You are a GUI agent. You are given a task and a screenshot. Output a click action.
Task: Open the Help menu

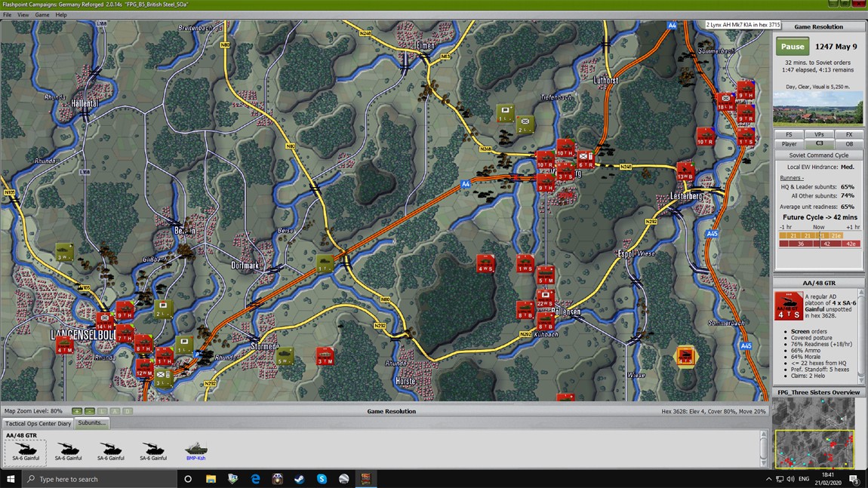click(x=61, y=15)
